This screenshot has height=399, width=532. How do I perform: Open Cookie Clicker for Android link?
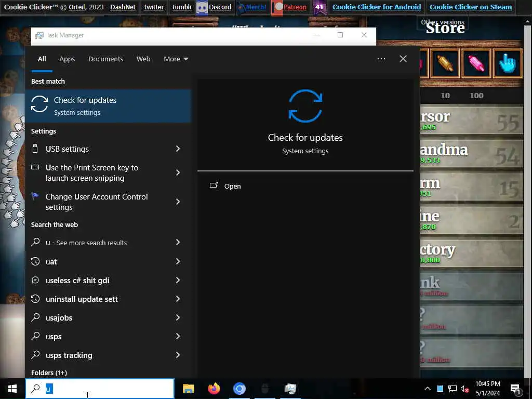point(377,7)
